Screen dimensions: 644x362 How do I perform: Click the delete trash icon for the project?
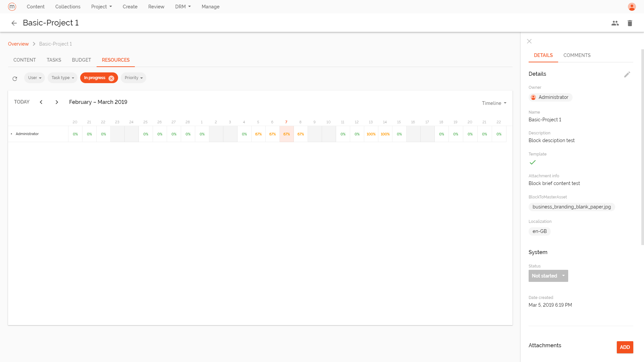click(630, 23)
